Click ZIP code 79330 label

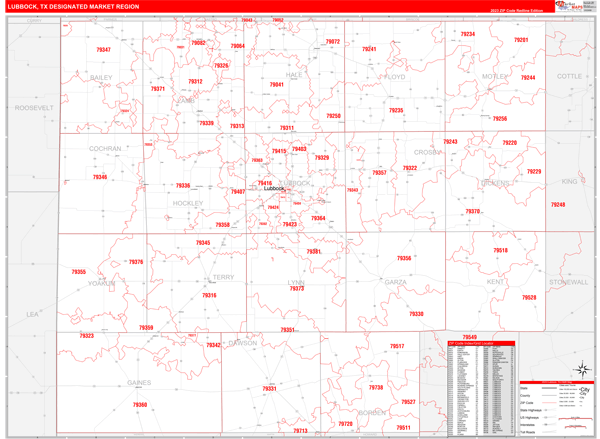tap(416, 314)
